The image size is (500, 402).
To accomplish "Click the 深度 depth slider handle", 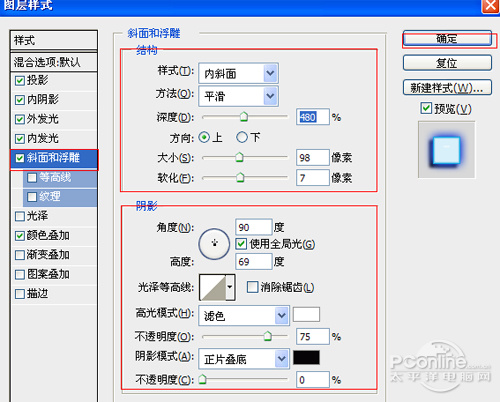I will point(244,117).
